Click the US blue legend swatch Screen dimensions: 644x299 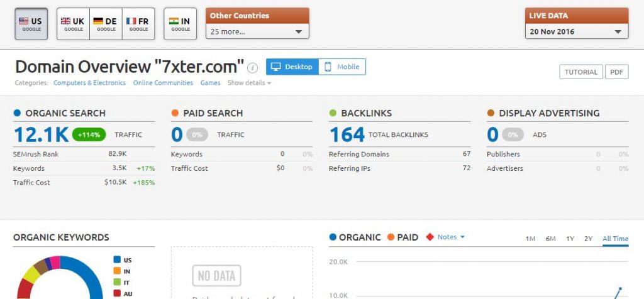click(117, 259)
